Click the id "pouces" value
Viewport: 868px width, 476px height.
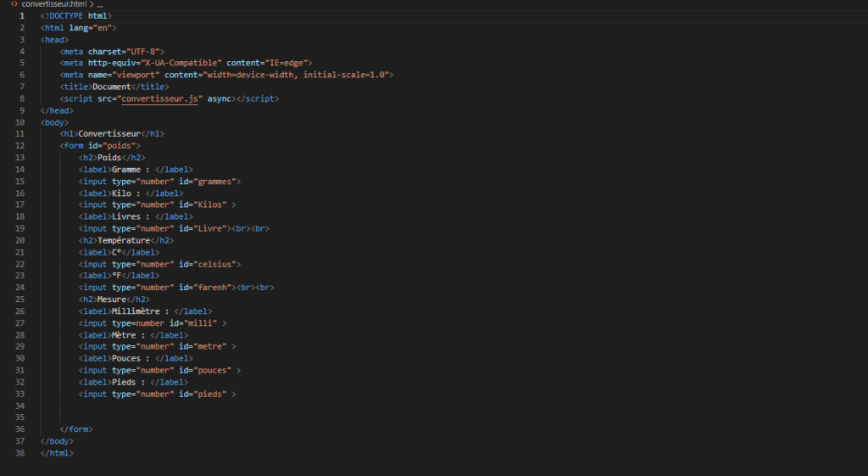tap(212, 371)
